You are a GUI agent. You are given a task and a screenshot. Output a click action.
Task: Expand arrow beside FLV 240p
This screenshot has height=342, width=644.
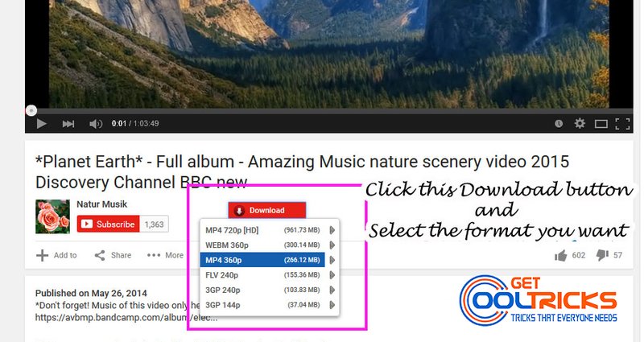pyautogui.click(x=332, y=275)
